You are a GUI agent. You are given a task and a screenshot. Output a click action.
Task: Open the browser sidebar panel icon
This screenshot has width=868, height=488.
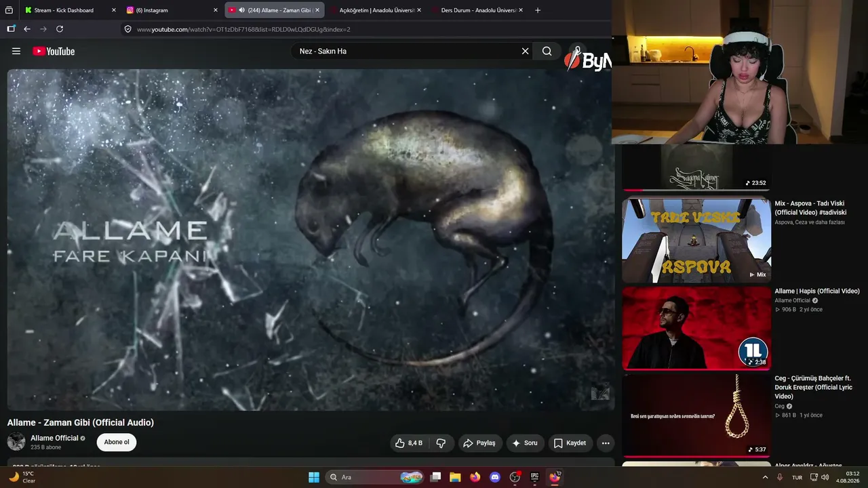click(11, 29)
